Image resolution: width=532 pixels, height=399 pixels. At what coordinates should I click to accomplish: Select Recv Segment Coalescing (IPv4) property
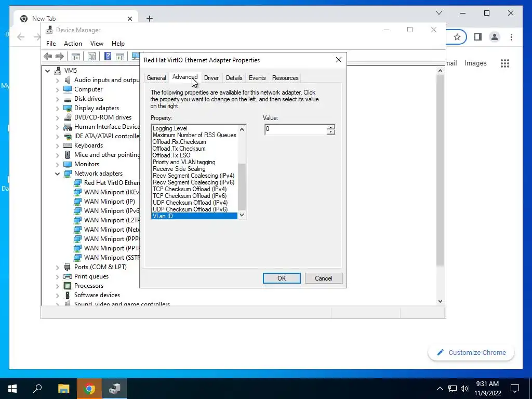194,176
